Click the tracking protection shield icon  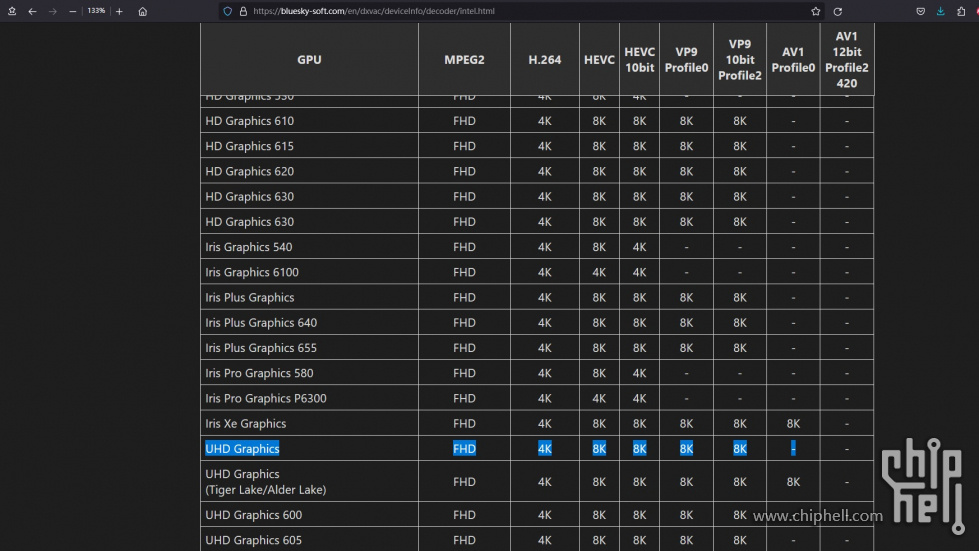(x=228, y=11)
